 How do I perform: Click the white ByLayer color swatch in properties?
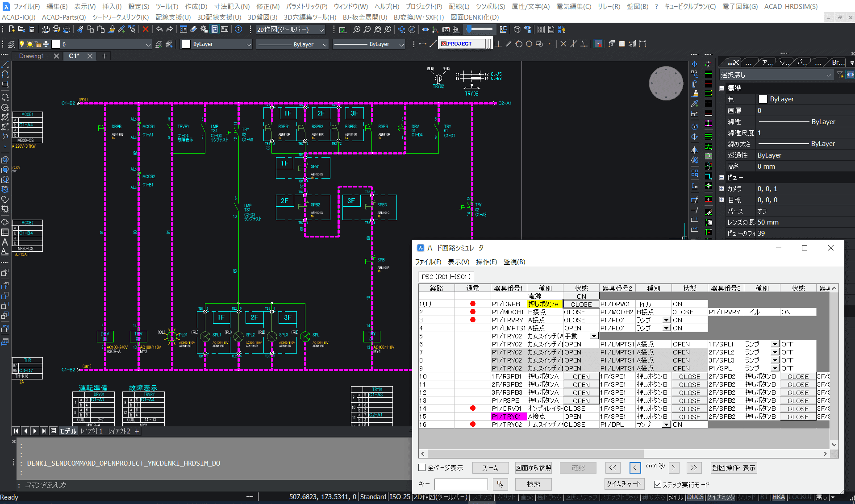(x=763, y=99)
